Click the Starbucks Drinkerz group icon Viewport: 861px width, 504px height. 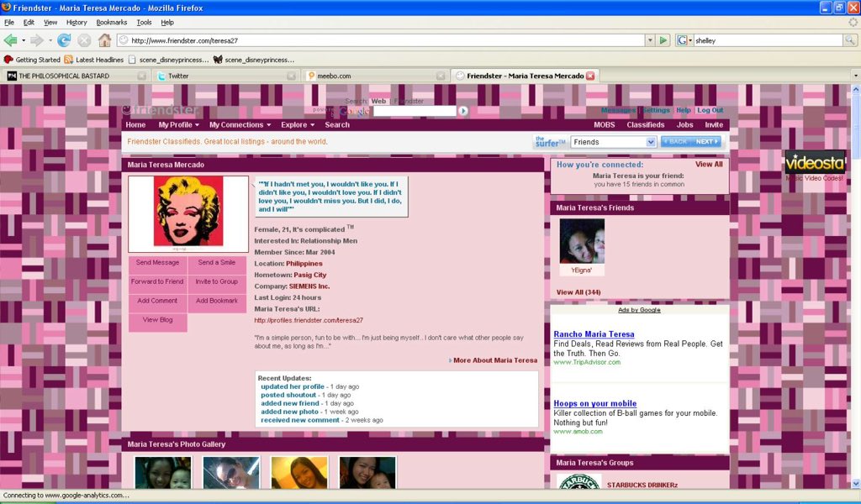tap(577, 483)
